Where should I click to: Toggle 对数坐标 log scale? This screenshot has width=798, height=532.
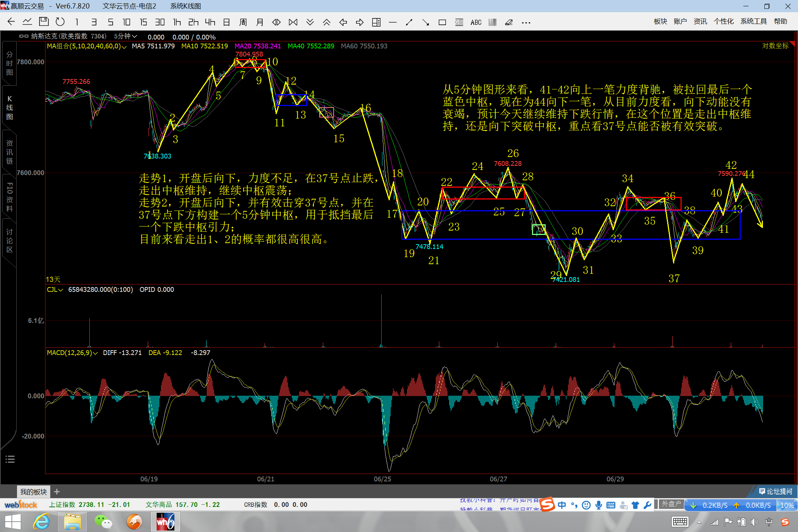pos(775,46)
